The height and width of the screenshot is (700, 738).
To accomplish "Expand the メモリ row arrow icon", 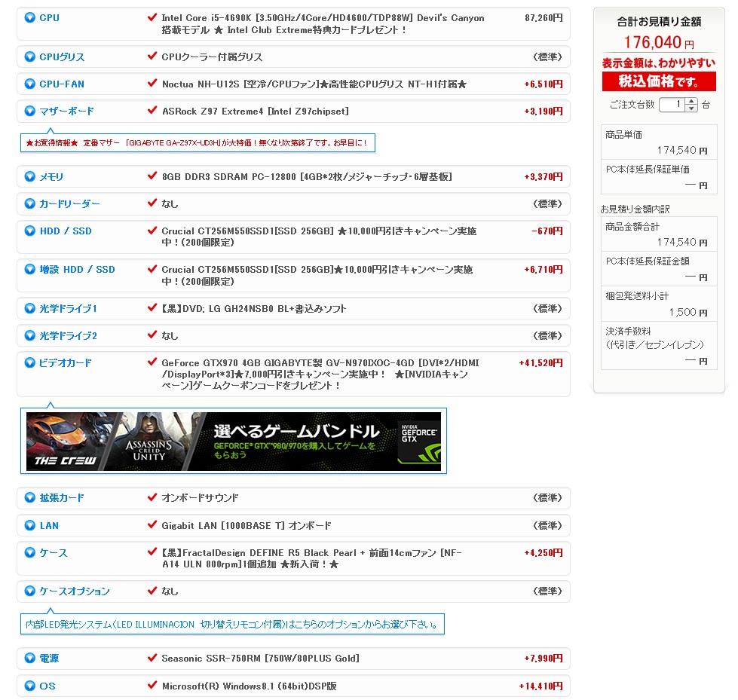I will [x=29, y=177].
